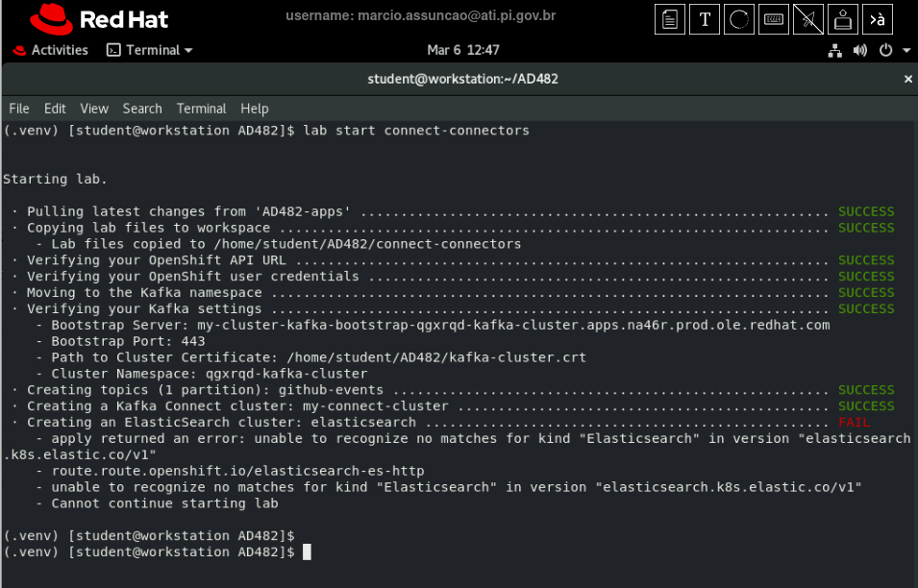Open the View menu

pyautogui.click(x=94, y=109)
